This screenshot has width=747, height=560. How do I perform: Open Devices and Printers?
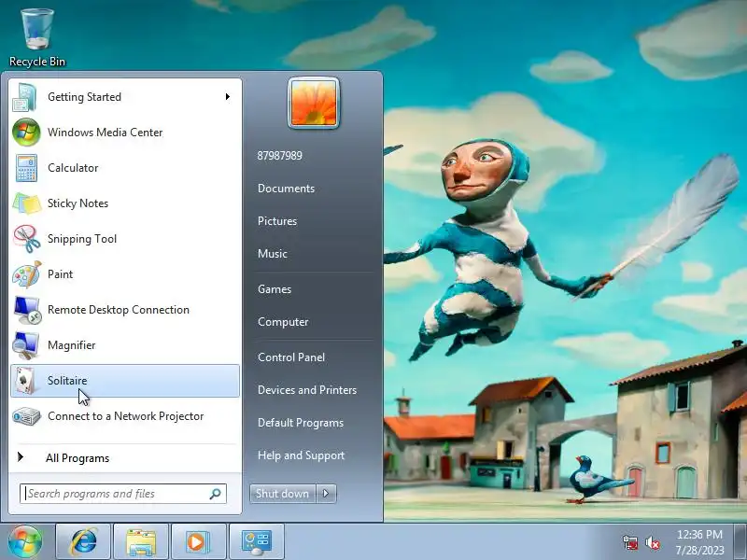coord(307,390)
